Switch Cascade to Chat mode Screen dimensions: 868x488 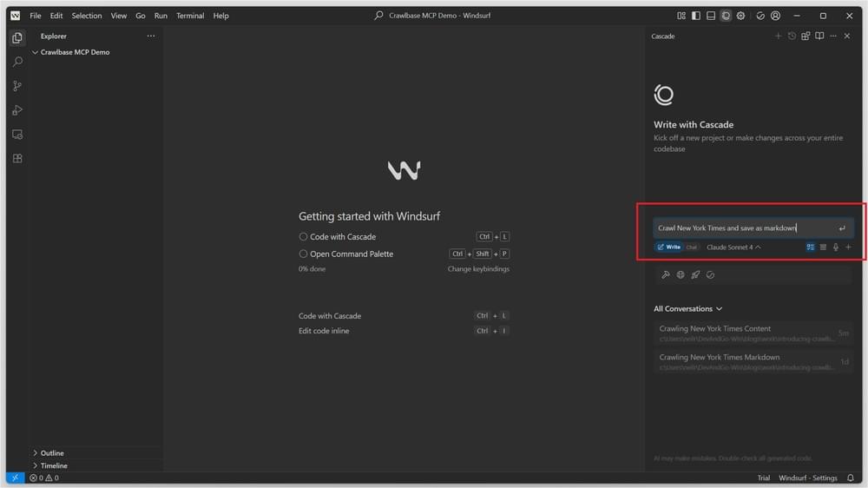692,247
